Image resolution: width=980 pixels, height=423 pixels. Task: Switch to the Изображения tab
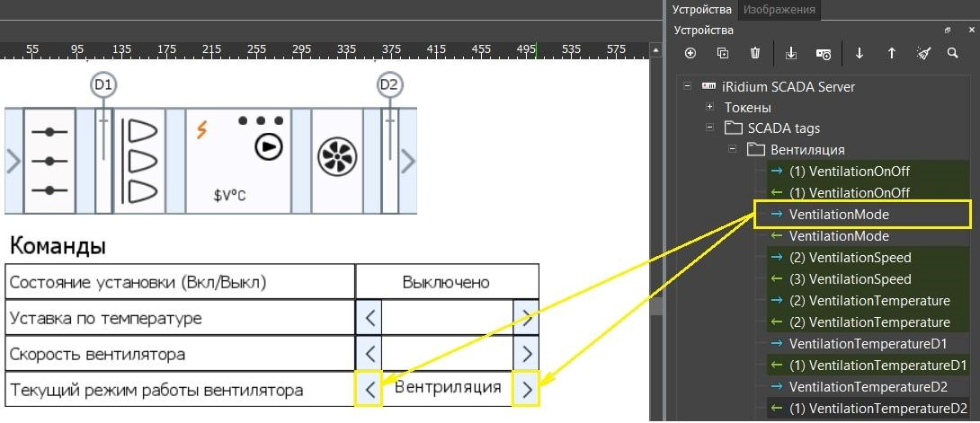coord(779,10)
